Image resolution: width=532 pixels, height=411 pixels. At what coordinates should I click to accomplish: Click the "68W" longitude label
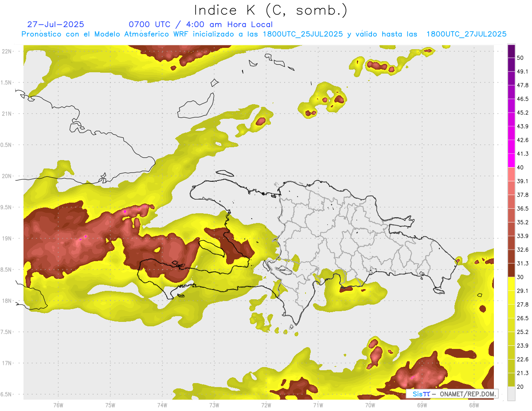click(x=473, y=405)
